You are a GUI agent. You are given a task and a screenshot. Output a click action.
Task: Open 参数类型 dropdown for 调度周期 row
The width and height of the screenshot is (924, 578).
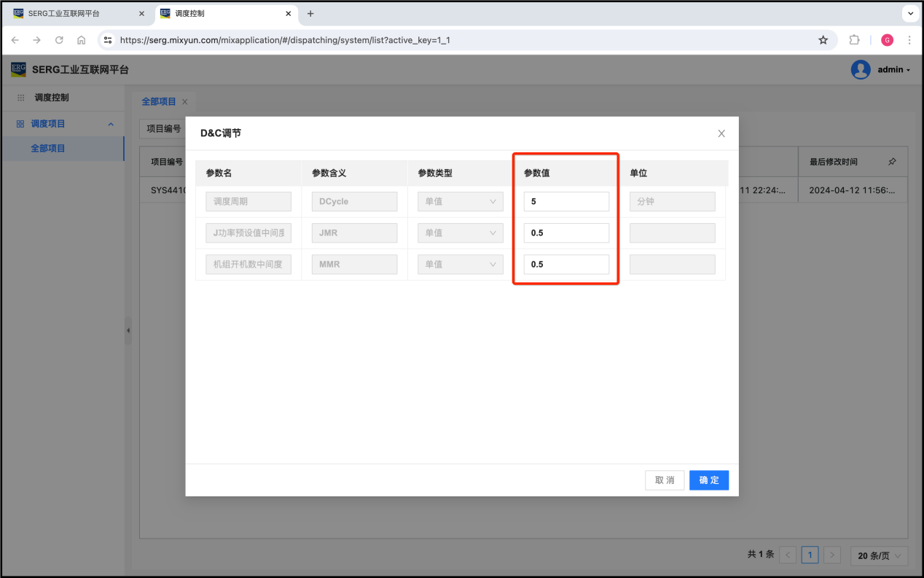pyautogui.click(x=460, y=202)
